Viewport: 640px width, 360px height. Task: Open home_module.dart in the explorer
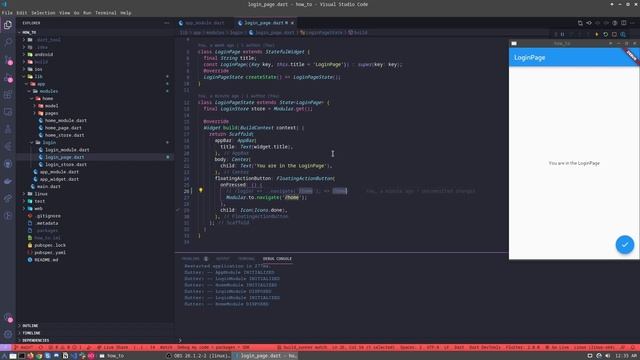click(x=95, y=120)
